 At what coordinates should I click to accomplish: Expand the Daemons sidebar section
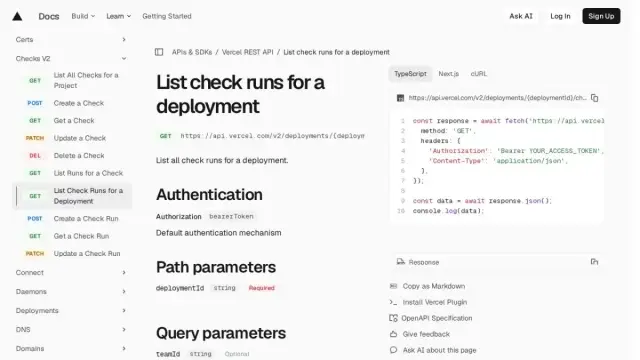tap(71, 291)
